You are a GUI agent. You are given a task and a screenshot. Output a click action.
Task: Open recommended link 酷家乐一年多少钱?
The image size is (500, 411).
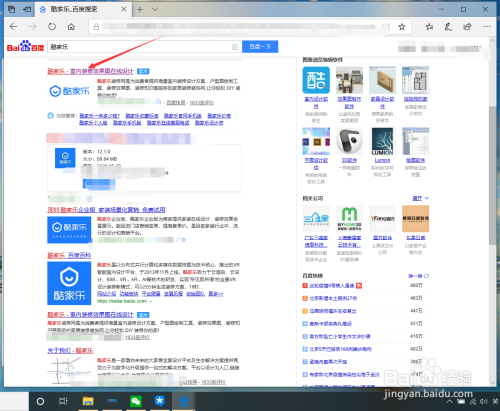pos(99,116)
